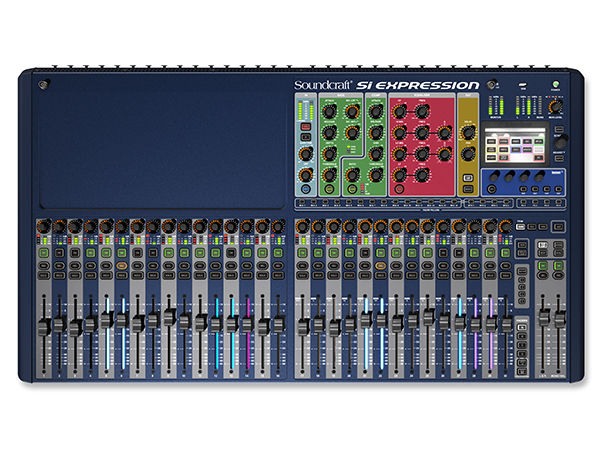Toggle the Gate in button
Viewport: 600px width, 450px height.
[x=329, y=189]
